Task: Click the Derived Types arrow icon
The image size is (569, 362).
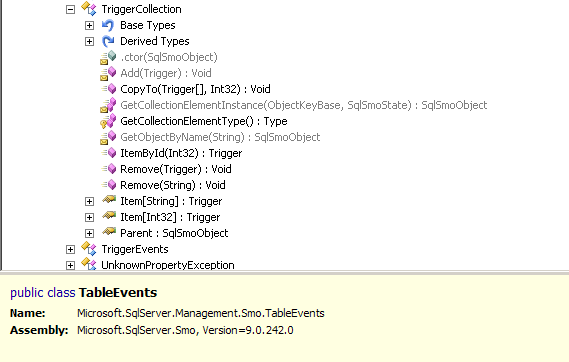Action: coord(108,41)
